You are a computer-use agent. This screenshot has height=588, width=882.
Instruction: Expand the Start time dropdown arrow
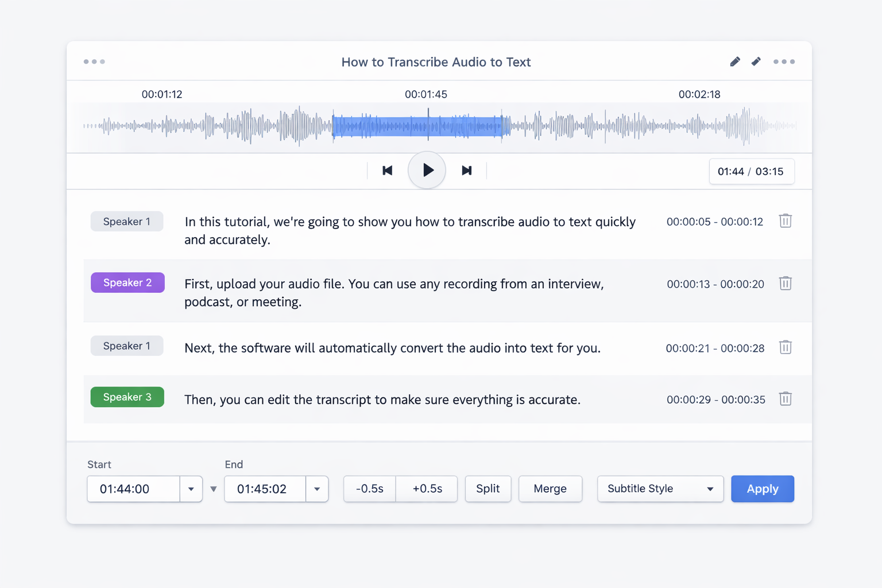click(191, 489)
